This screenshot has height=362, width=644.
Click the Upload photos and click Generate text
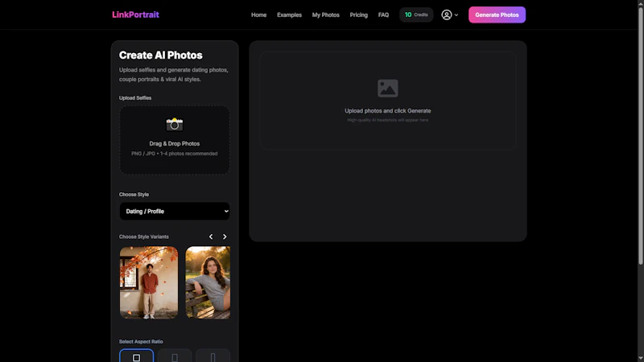[x=388, y=111]
